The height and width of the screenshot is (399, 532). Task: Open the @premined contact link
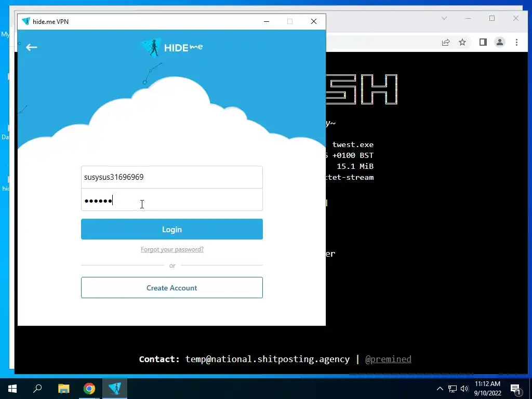[x=388, y=359]
